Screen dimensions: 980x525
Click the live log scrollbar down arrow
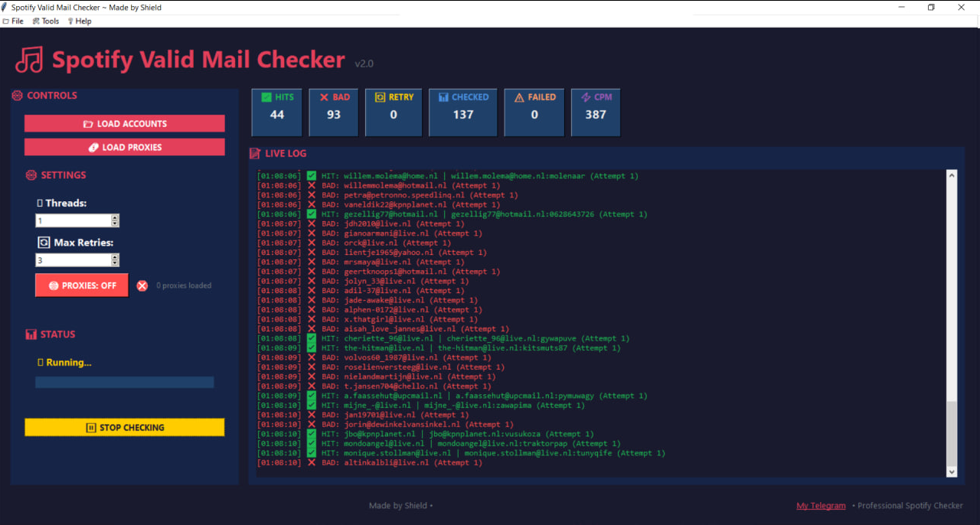[952, 472]
